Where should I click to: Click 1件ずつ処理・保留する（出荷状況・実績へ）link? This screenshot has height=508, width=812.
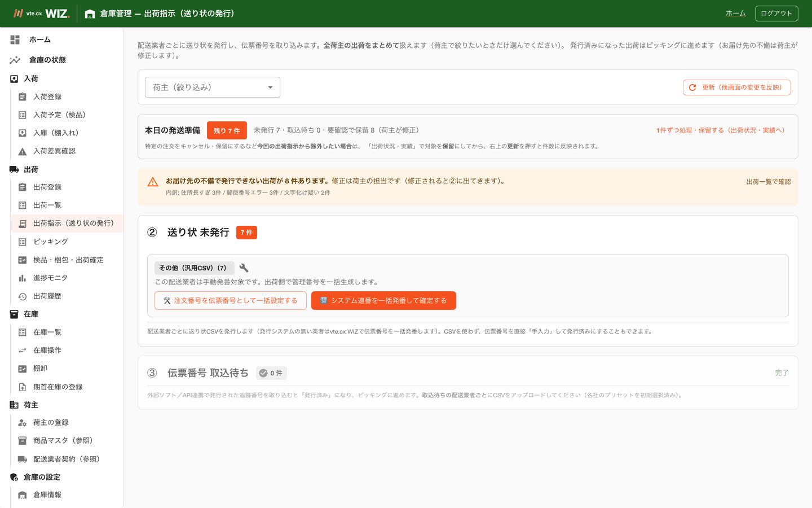(x=722, y=130)
